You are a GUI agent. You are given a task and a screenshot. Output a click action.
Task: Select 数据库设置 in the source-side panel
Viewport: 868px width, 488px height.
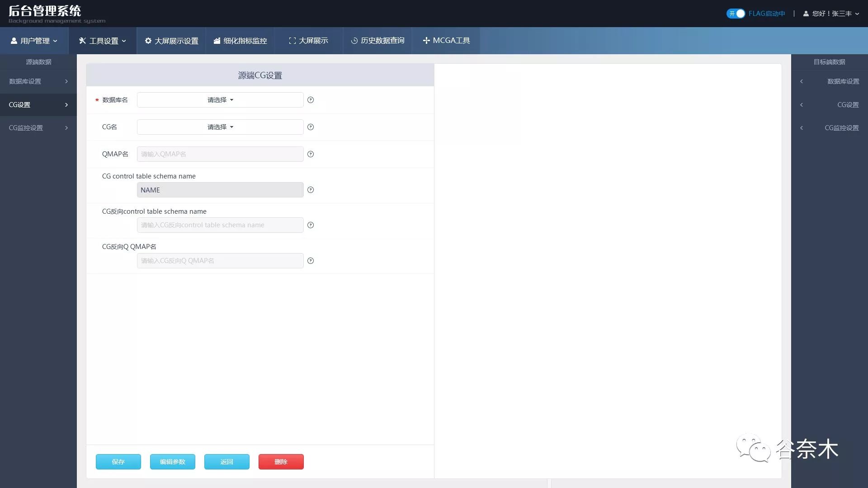pyautogui.click(x=38, y=81)
